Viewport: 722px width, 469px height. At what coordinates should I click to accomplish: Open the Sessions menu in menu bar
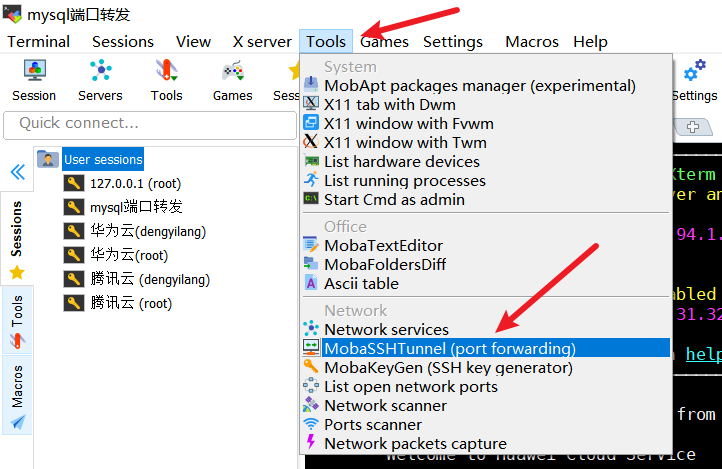pos(123,41)
